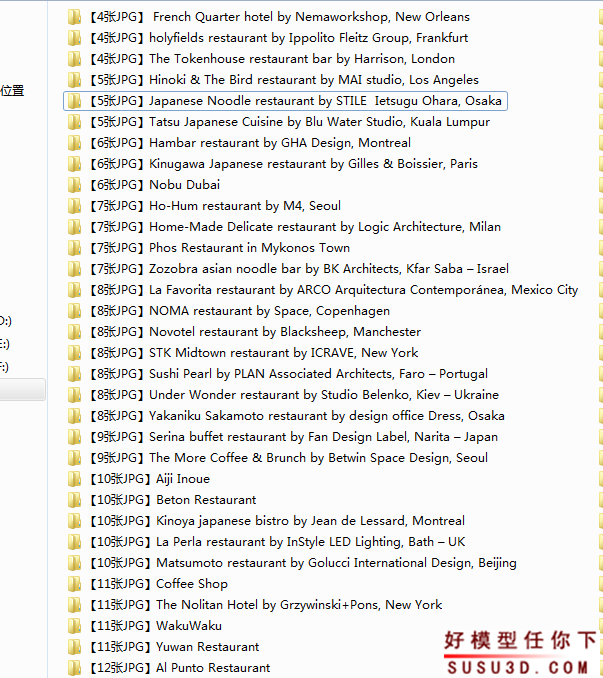Click folder icon for Kinoya japanese bistro
Viewport: 603px width, 678px height.
tap(74, 521)
